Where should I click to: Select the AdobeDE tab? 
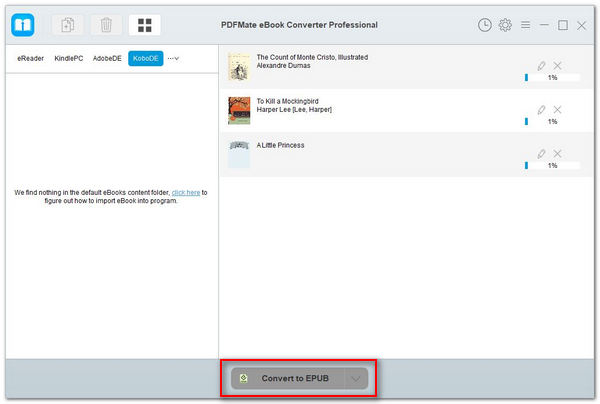[x=107, y=59]
